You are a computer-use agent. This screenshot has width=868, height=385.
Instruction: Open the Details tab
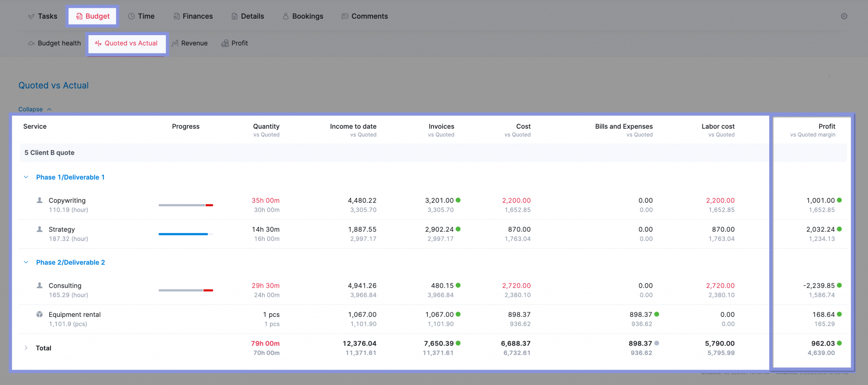[248, 16]
